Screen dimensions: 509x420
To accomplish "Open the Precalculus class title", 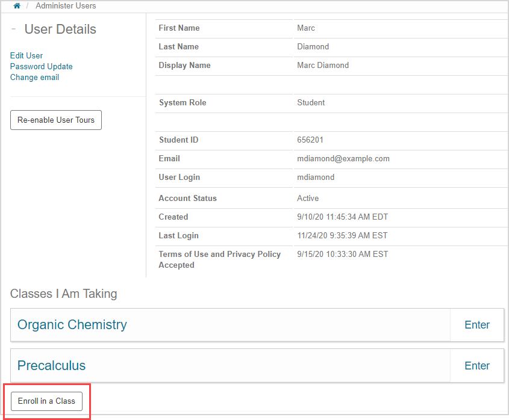I will [52, 366].
